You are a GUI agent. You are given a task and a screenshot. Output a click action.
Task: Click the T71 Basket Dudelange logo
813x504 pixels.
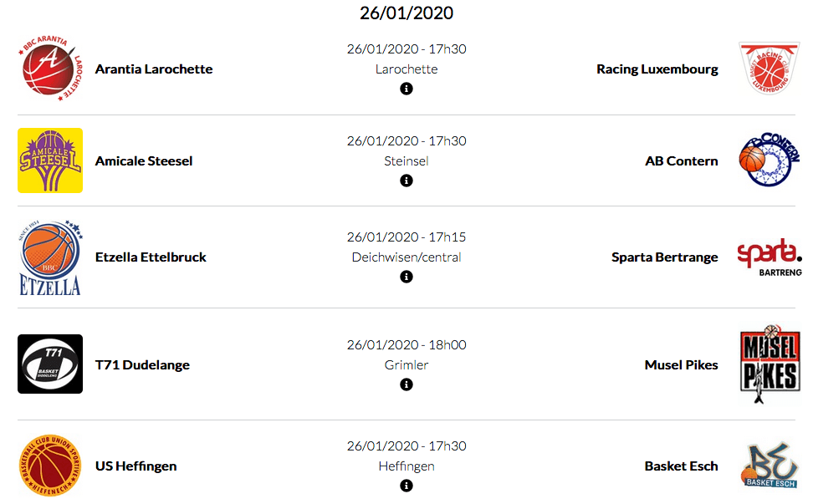click(50, 364)
